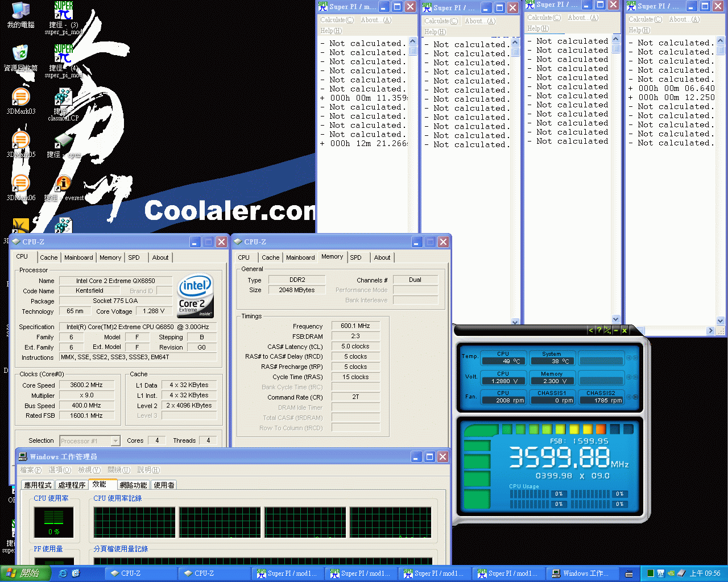This screenshot has width=728, height=582.
Task: Switch to 應用程式 tab in Task Manager
Action: [38, 485]
